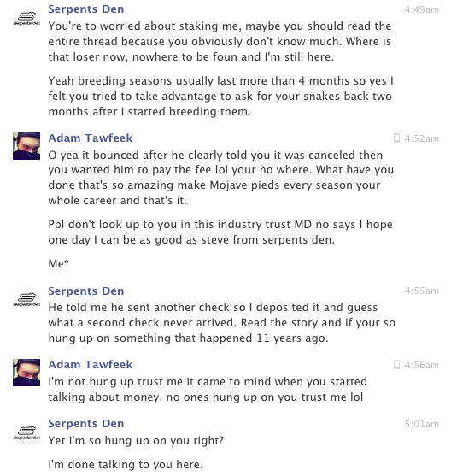Select the 5:01am timestamp
This screenshot has width=457, height=476.
(x=422, y=424)
